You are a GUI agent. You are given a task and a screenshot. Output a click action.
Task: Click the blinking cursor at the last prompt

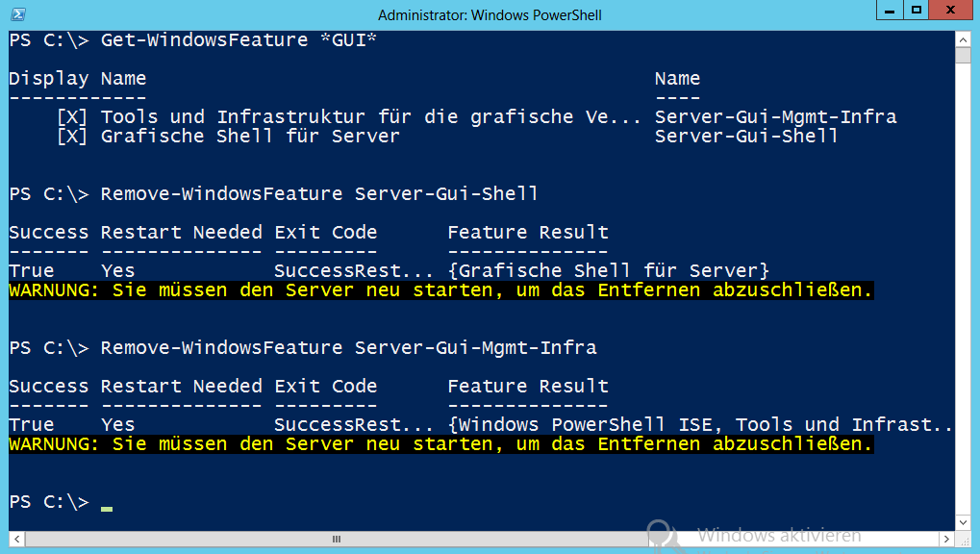tap(107, 509)
